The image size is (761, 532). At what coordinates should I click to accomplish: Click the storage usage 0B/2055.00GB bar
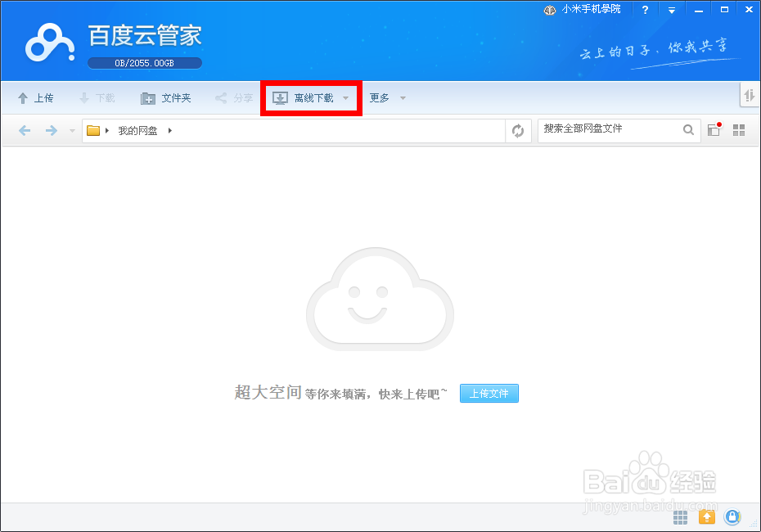click(145, 63)
